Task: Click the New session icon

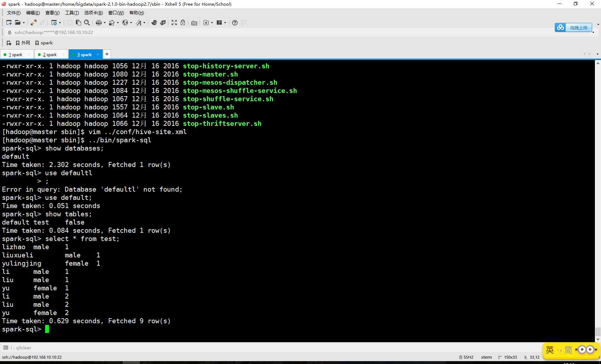Action: click(x=9, y=23)
